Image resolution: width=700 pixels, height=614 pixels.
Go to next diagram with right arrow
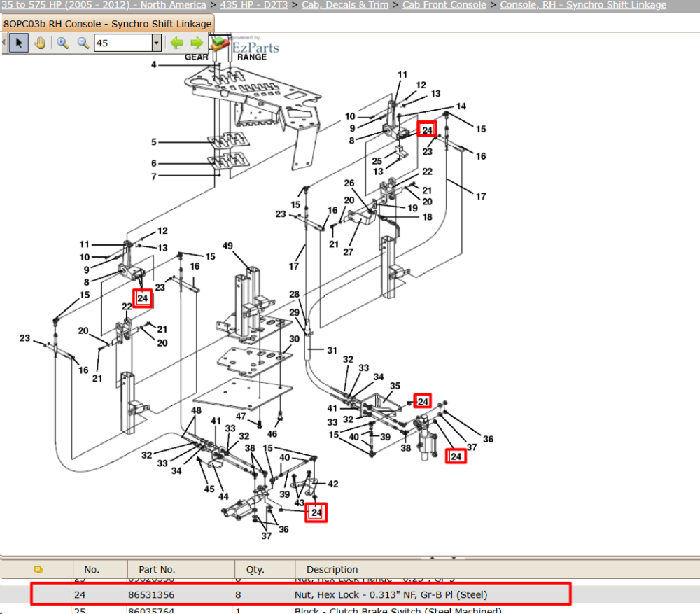[197, 43]
